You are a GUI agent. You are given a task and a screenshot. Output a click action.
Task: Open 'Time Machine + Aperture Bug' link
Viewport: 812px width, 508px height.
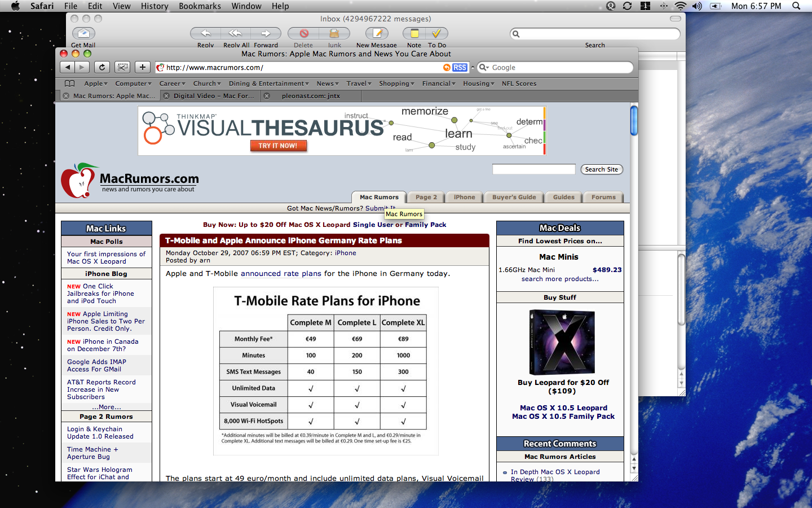click(x=92, y=453)
